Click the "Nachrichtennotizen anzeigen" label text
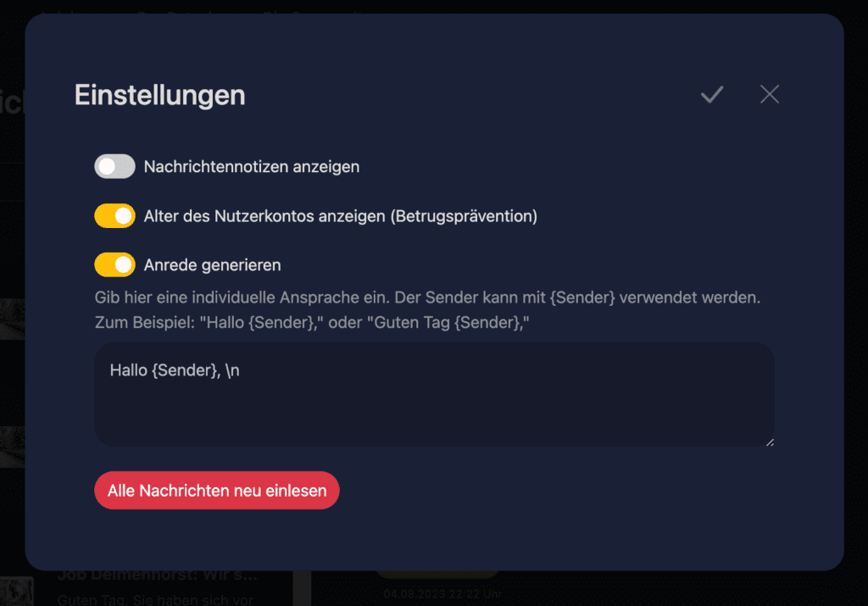Image resolution: width=868 pixels, height=606 pixels. [251, 167]
